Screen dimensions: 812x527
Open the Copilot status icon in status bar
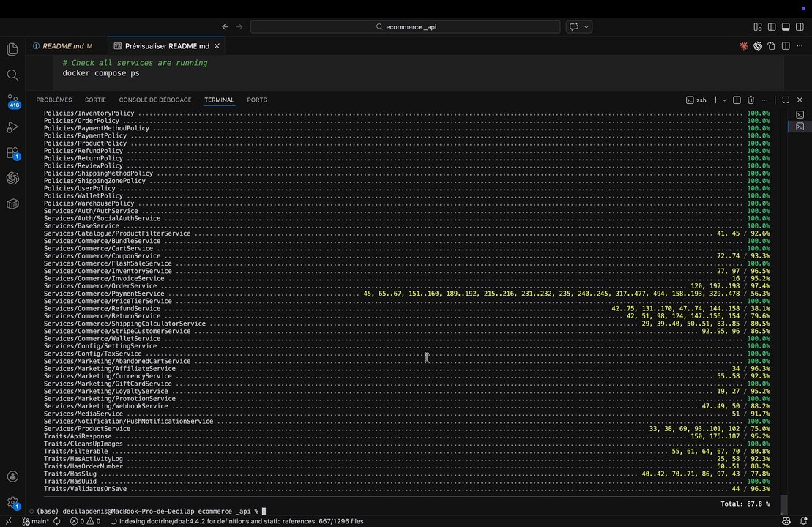click(786, 521)
